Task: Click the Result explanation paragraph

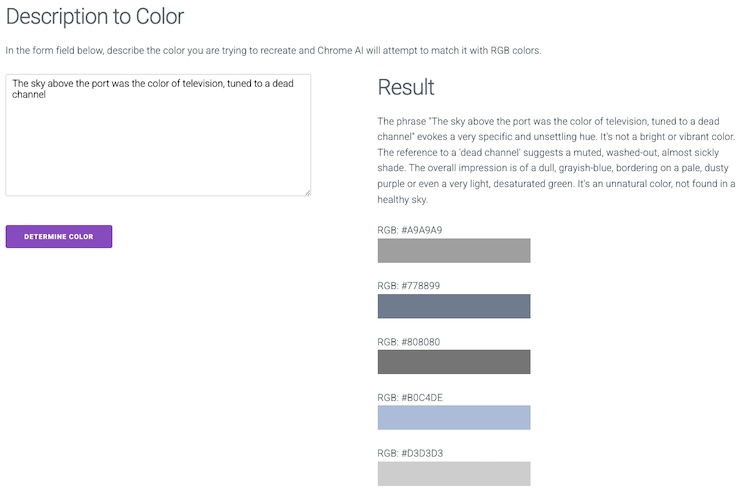Action: point(556,160)
